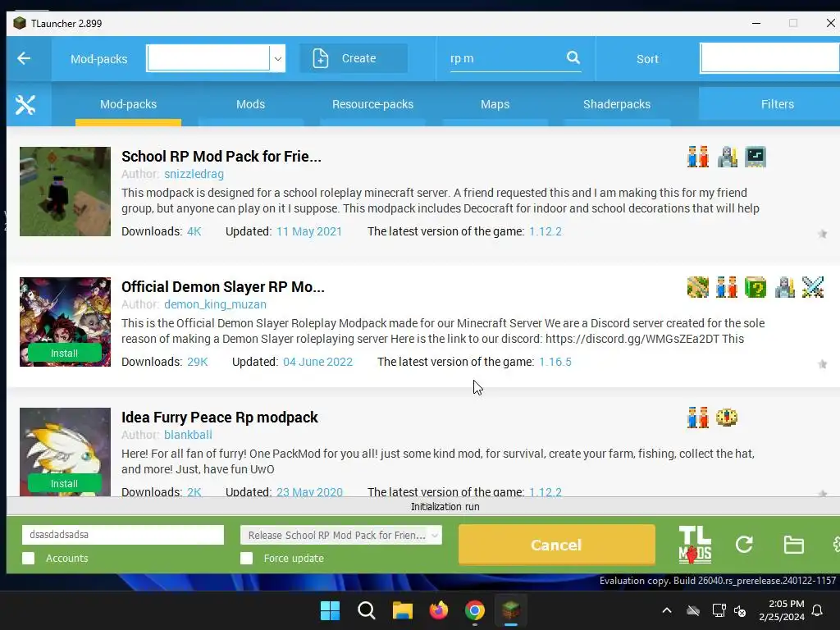
Task: Click version 1.12.2 on School RP row
Action: coord(546,231)
